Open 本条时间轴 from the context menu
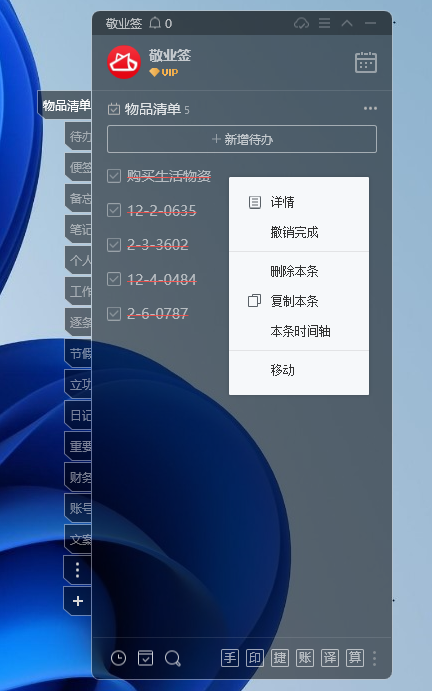This screenshot has height=691, width=432. [x=299, y=331]
